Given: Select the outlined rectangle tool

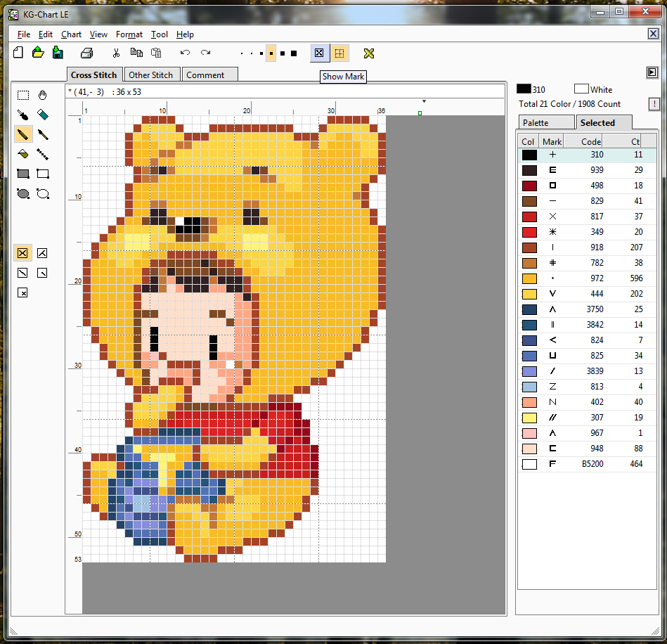Looking at the screenshot, I should (x=43, y=174).
